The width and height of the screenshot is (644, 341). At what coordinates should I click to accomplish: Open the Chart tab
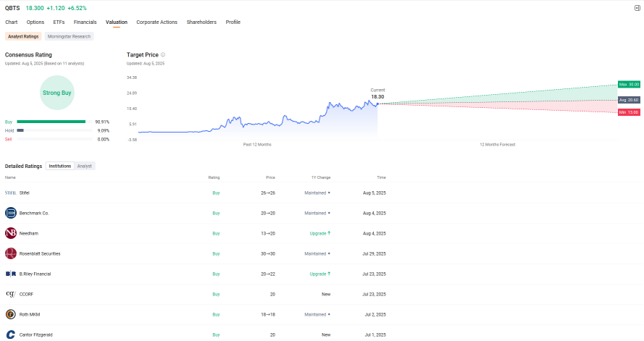click(12, 22)
